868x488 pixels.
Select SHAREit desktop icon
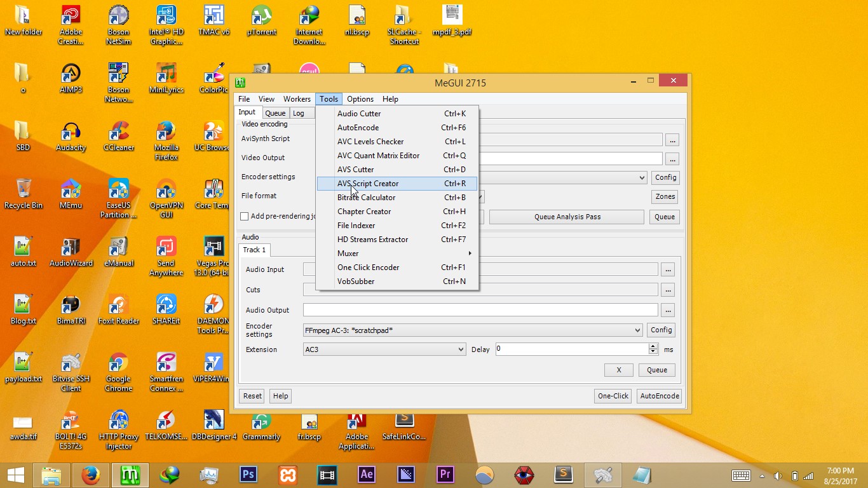pos(166,309)
